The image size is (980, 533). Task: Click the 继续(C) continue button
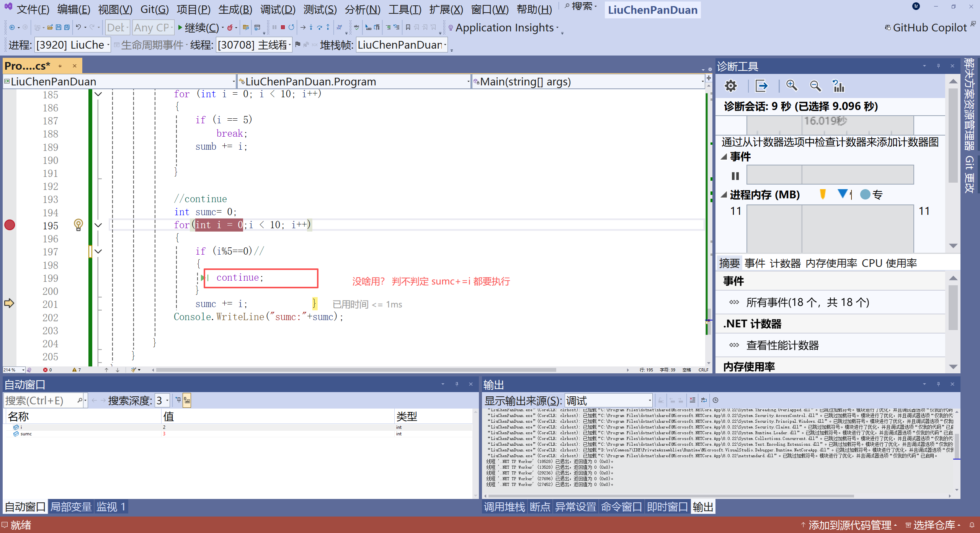(x=198, y=28)
